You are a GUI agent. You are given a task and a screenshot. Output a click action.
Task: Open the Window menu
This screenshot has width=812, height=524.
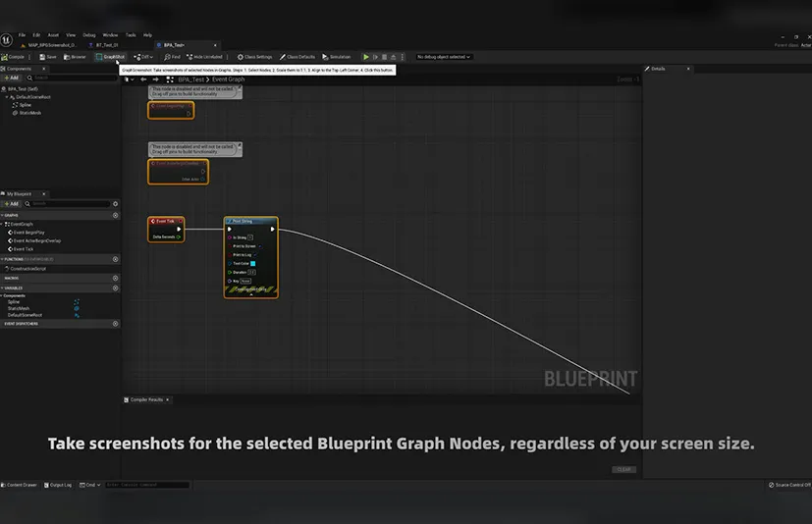point(110,35)
